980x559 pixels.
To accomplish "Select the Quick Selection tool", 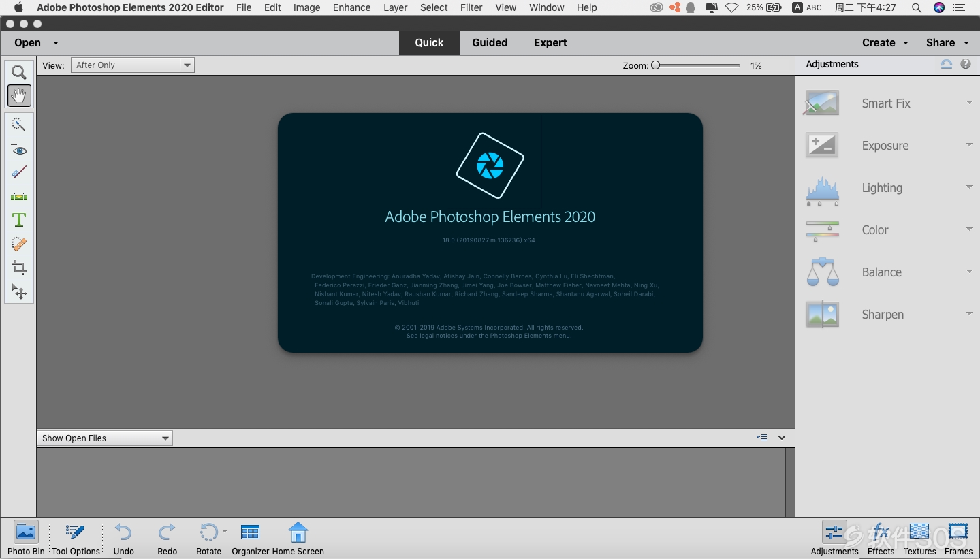I will (19, 125).
